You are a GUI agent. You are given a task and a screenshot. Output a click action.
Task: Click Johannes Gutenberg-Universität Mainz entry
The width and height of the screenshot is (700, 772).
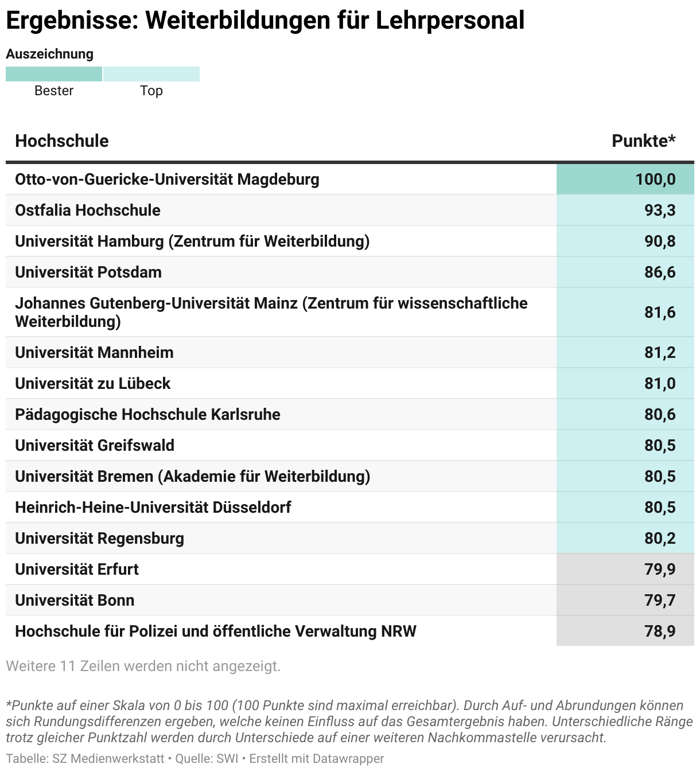(x=271, y=312)
